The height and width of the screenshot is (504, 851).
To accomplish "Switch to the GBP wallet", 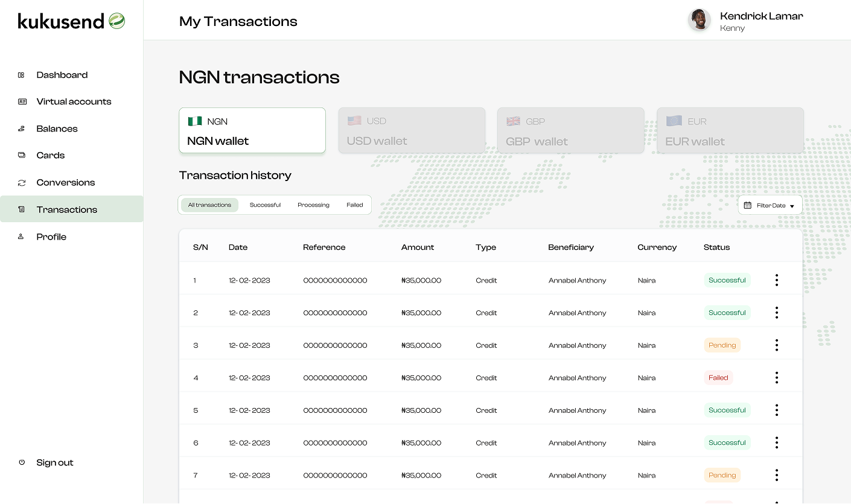I will 570,130.
